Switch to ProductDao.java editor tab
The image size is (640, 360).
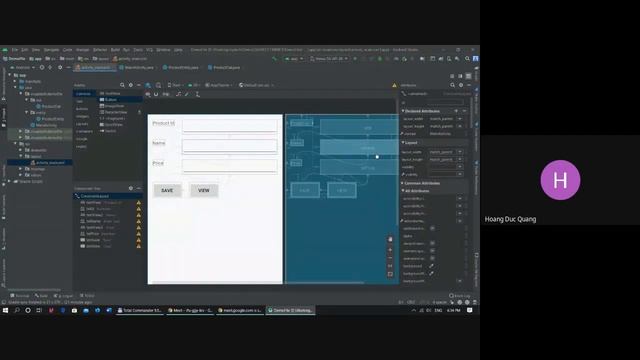pyautogui.click(x=224, y=67)
